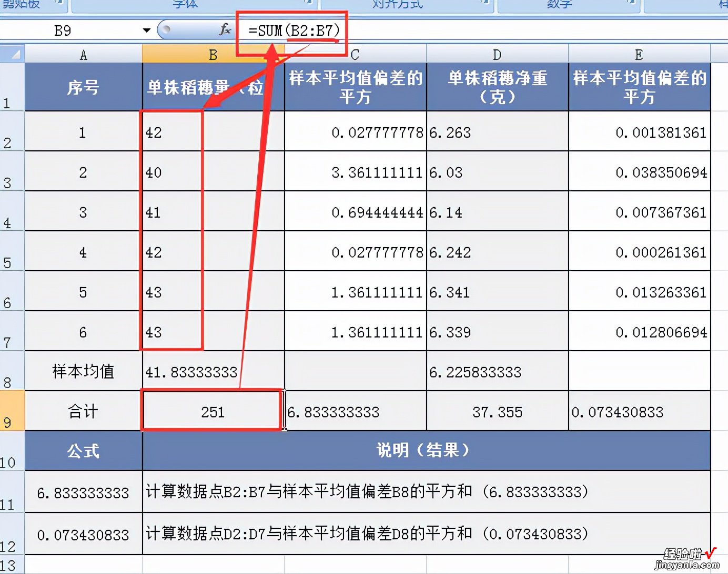Click cell D7 value 6.339

tap(497, 331)
